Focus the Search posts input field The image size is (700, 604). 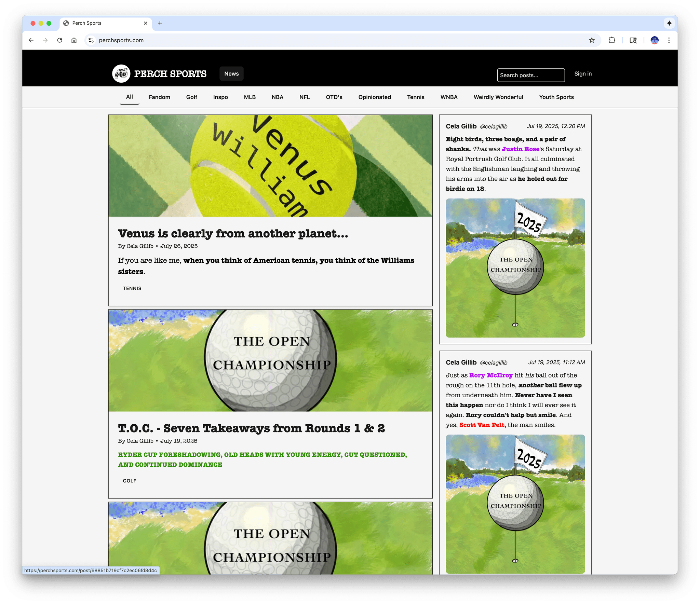(530, 75)
